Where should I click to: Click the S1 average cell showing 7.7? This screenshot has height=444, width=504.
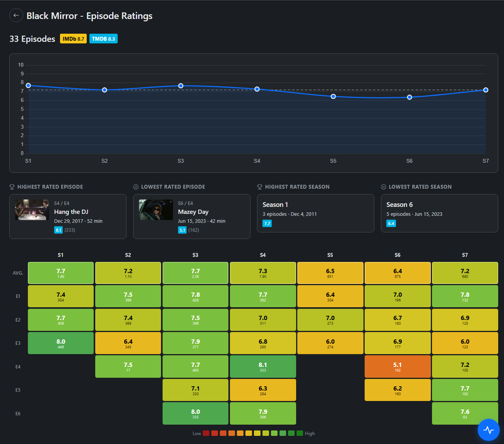pyautogui.click(x=61, y=273)
